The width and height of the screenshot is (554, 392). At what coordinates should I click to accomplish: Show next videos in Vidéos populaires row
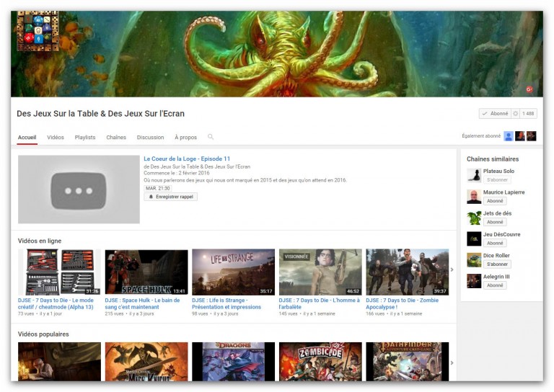coord(452,362)
